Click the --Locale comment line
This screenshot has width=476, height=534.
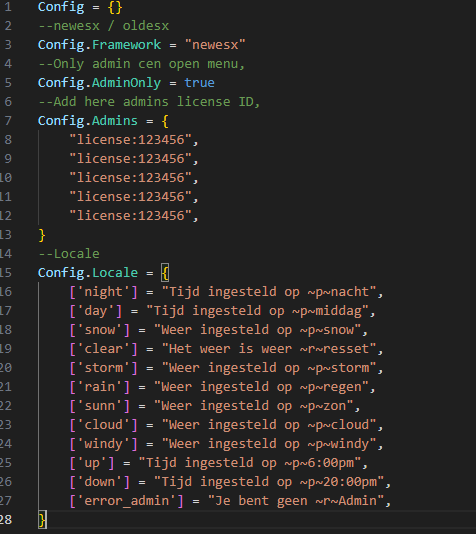point(69,254)
